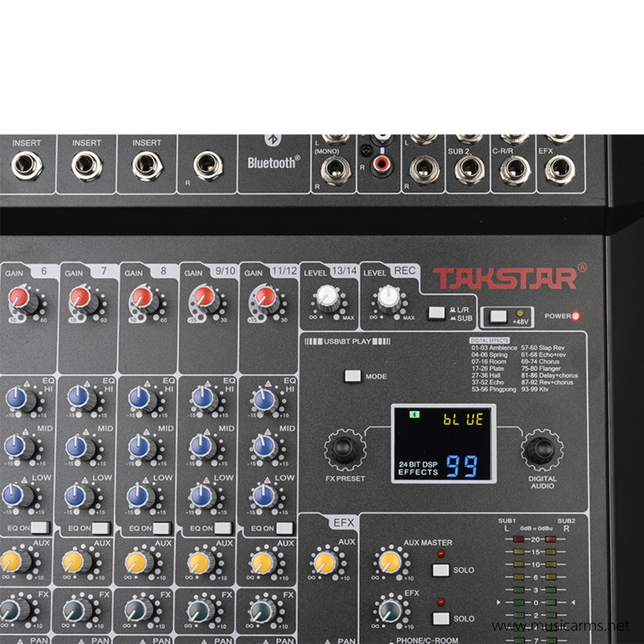
Task: Click the red GAIN knob for channel 7
Action: tap(80, 297)
